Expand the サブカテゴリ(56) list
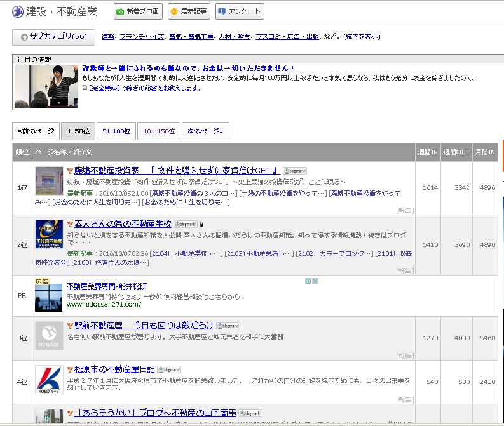Viewport: 504px width, 426px height. (x=54, y=37)
